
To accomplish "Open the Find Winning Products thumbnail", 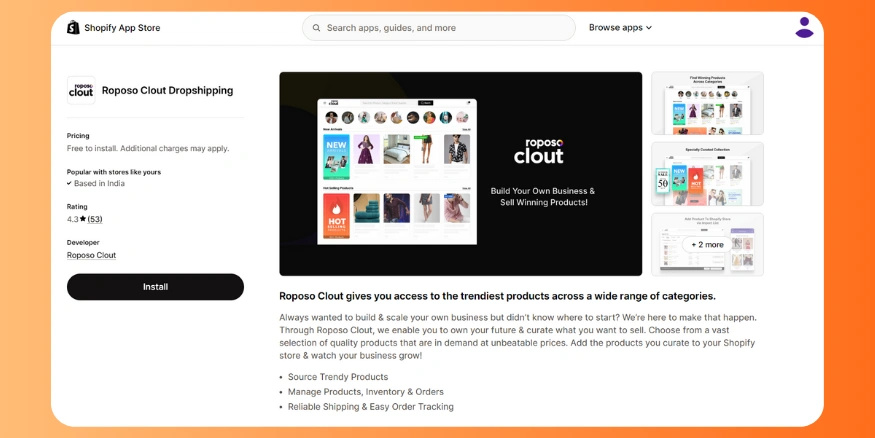I will pos(707,103).
